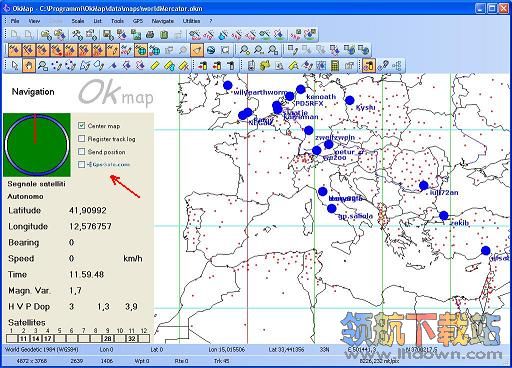Click the blue marker labeled kenoath
Viewport: 512px width, 368px height.
pos(301,89)
